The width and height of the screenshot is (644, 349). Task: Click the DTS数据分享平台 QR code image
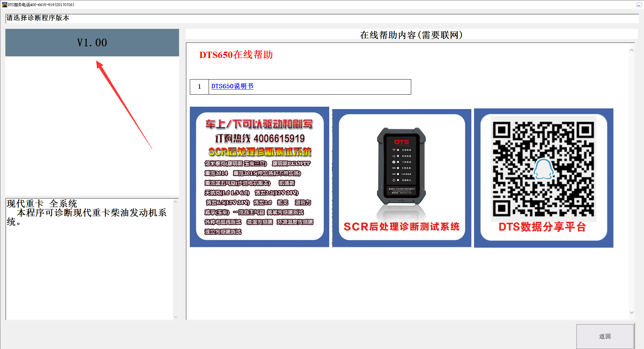click(x=544, y=178)
